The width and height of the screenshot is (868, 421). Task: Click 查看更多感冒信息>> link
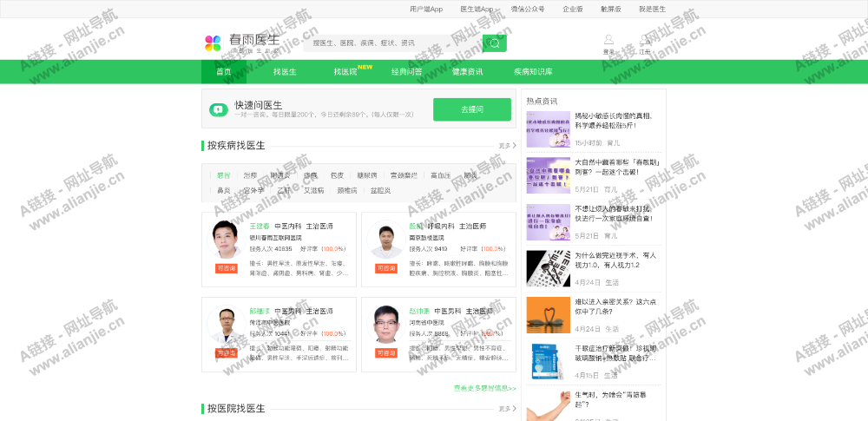[485, 389]
